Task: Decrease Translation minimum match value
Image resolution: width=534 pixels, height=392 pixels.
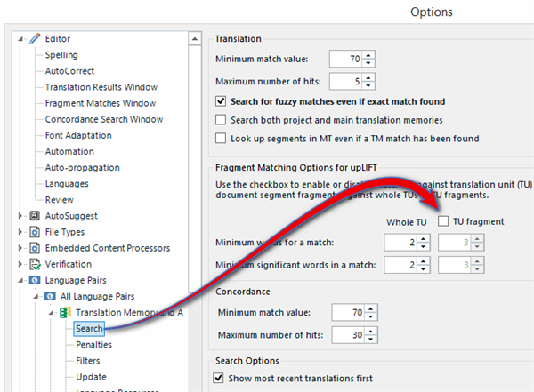Action: [x=368, y=63]
